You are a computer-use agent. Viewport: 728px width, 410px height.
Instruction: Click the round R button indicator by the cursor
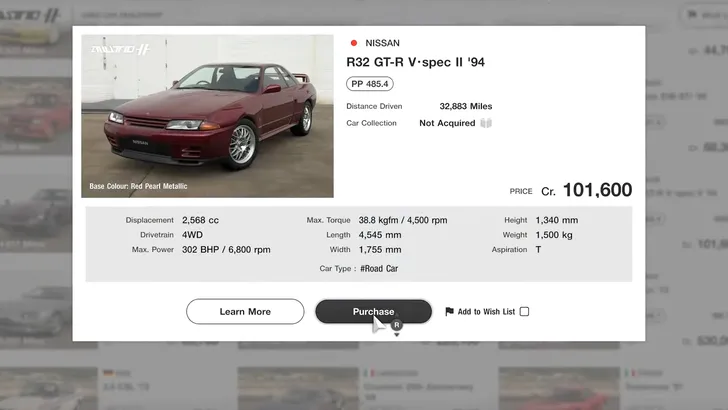point(396,325)
